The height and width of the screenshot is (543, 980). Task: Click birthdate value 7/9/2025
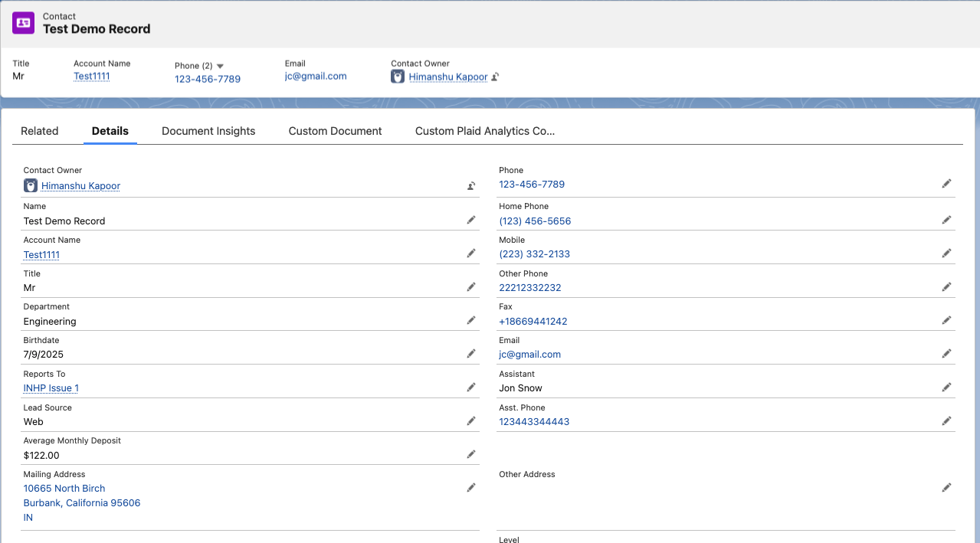pyautogui.click(x=44, y=355)
